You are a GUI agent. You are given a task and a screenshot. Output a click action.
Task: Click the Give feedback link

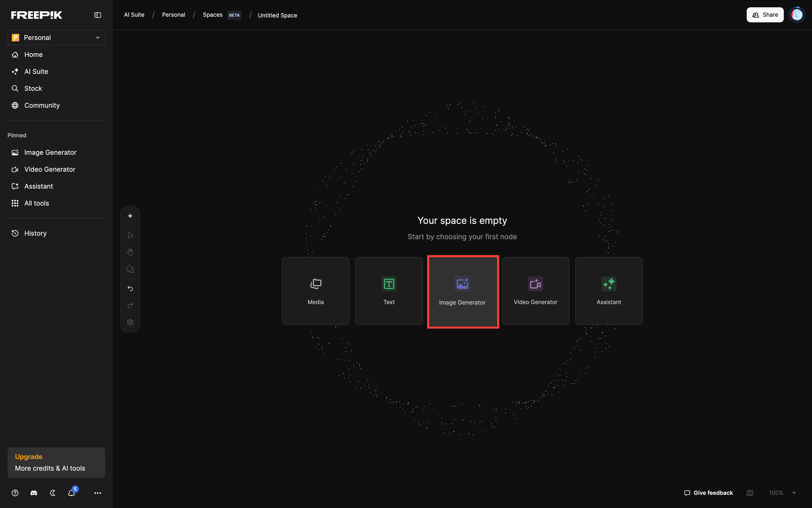tap(708, 493)
